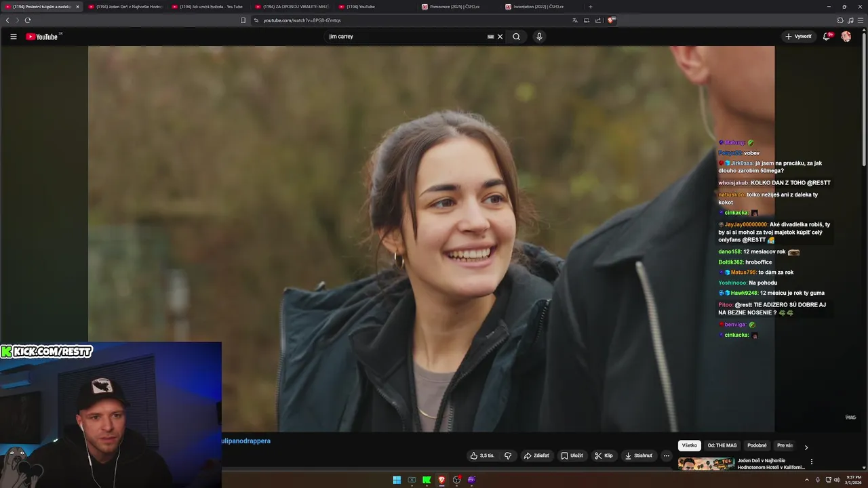Open the green app on the taskbar
The height and width of the screenshot is (488, 868).
pos(427,480)
